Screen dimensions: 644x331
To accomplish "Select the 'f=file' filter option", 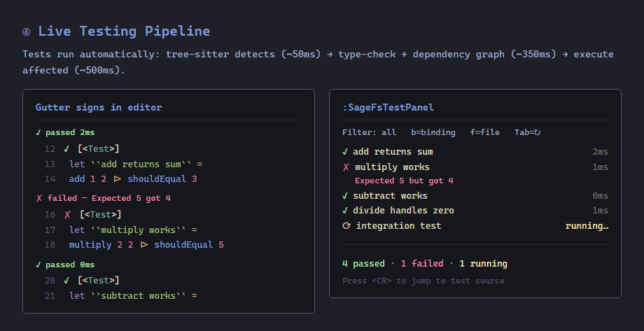I will [x=484, y=132].
